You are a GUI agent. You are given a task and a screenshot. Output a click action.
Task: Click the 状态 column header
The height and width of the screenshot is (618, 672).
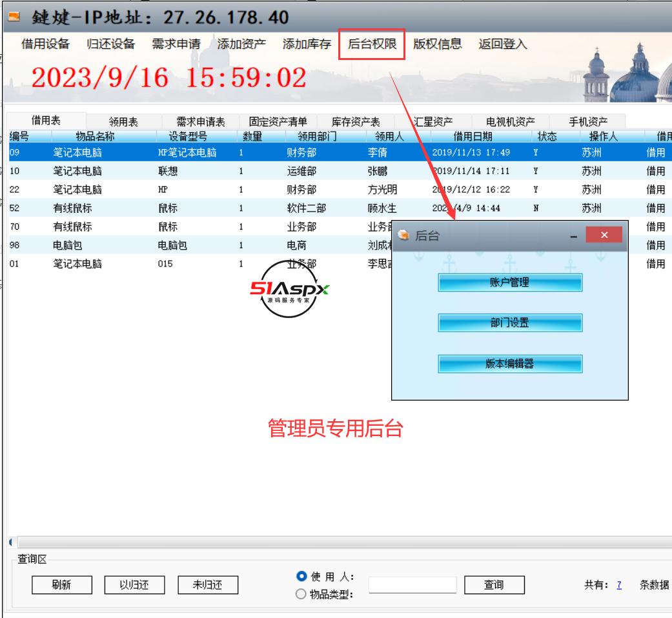(555, 136)
